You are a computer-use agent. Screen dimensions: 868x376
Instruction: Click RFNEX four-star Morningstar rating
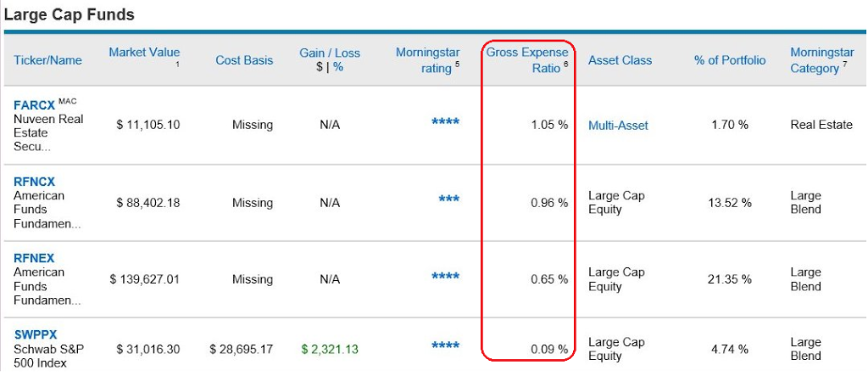(446, 276)
